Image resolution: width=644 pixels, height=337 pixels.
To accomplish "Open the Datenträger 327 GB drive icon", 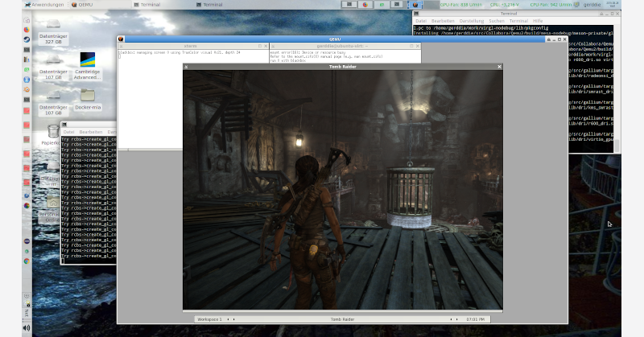I will pos(53,31).
